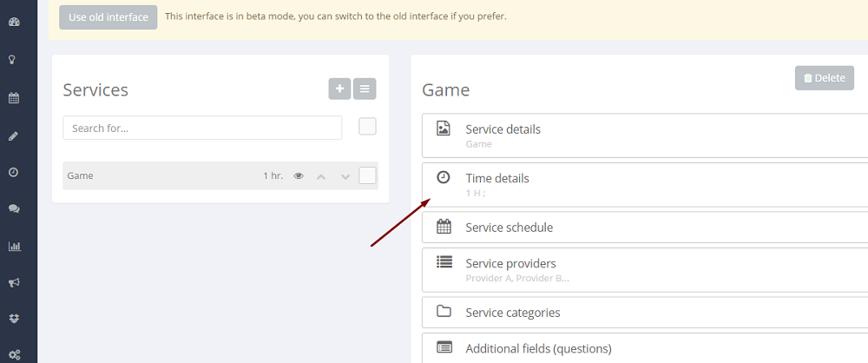The image size is (868, 363).
Task: Open the settings gears icon in sidebar
Action: [14, 354]
